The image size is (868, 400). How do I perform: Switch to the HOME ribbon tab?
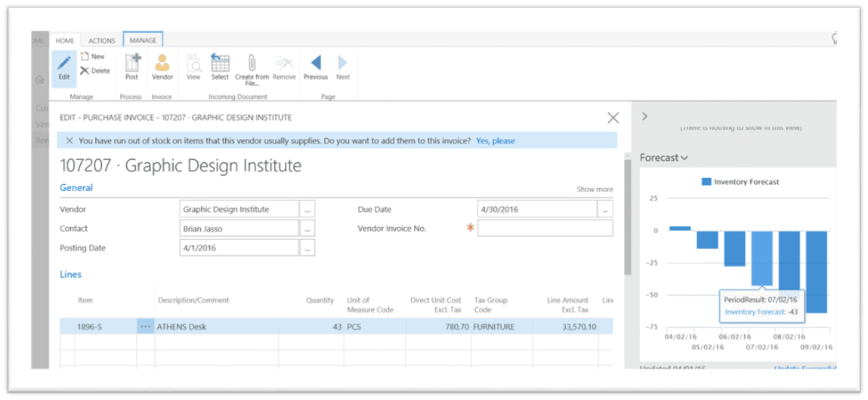[x=65, y=41]
